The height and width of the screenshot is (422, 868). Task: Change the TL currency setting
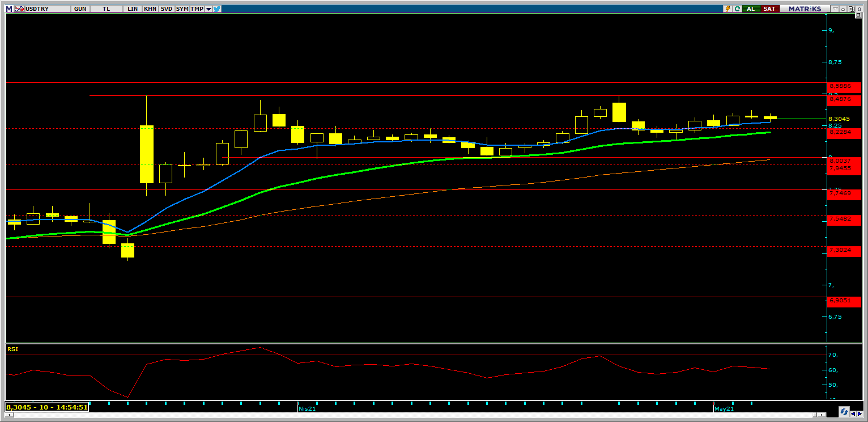107,9
